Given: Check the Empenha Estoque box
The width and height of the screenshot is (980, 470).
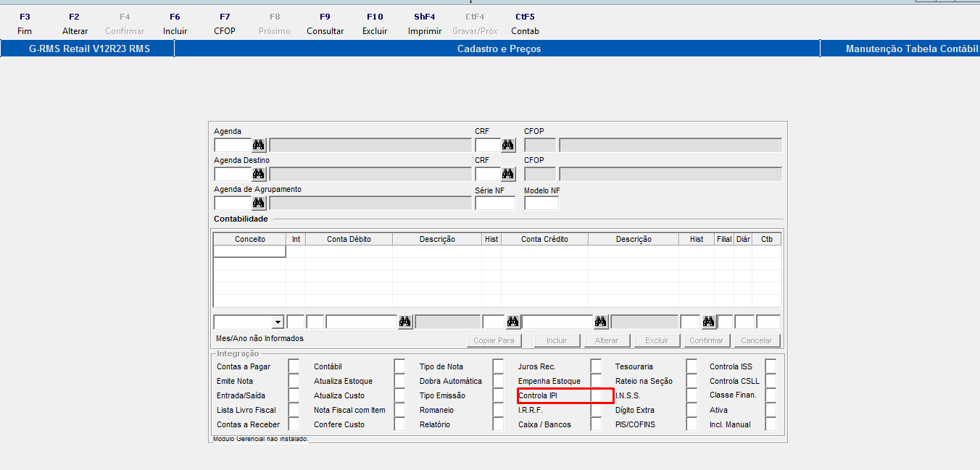Looking at the screenshot, I should click(596, 381).
